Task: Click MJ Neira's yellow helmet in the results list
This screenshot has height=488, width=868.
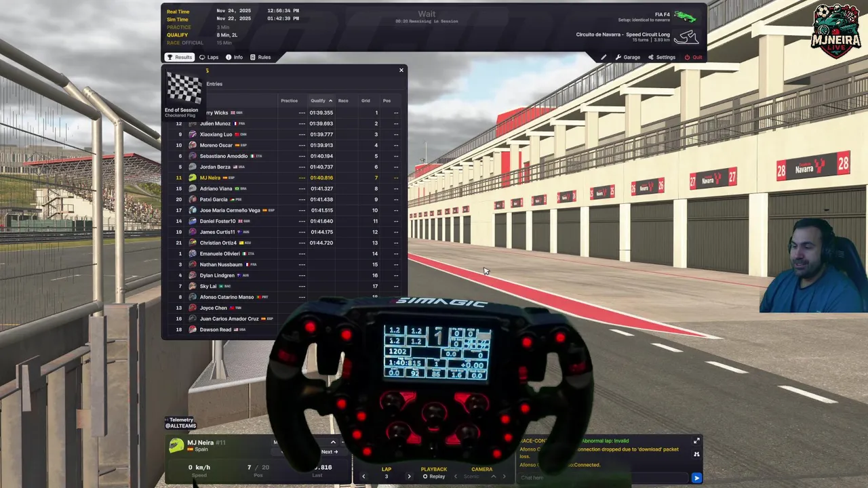Action: [x=193, y=178]
